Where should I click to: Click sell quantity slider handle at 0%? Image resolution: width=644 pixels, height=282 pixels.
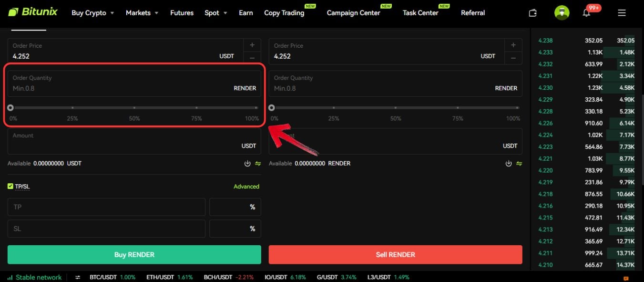(x=272, y=108)
